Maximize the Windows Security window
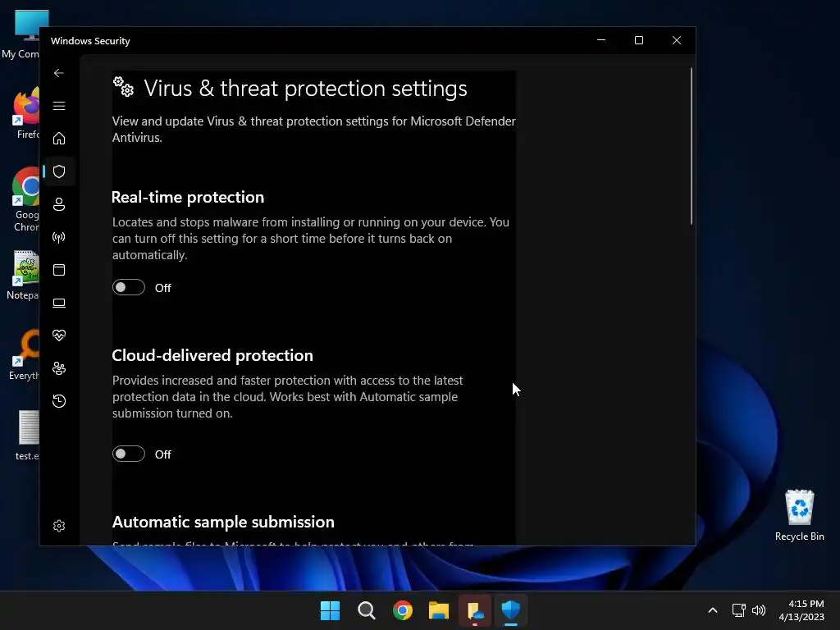The height and width of the screenshot is (630, 840). (638, 41)
